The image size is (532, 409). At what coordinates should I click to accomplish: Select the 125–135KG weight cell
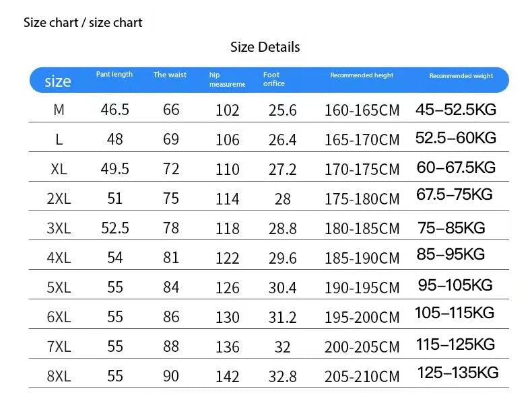(458, 373)
